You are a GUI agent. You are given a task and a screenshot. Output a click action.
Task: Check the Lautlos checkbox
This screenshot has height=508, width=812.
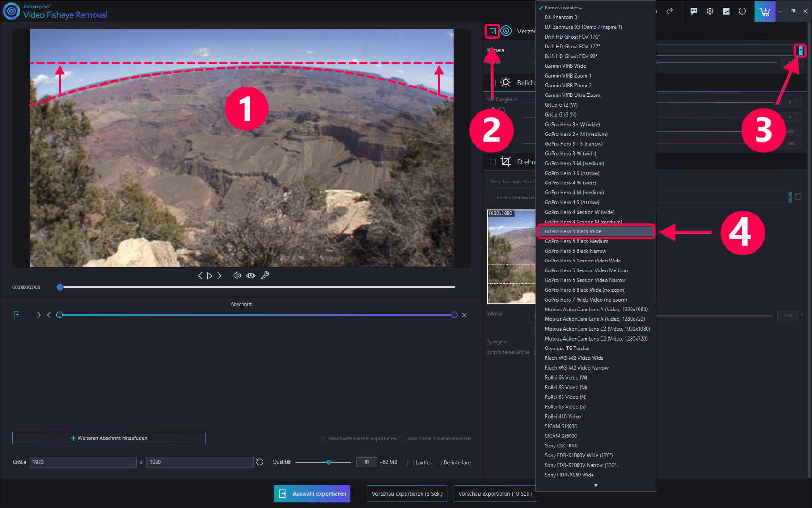click(411, 463)
